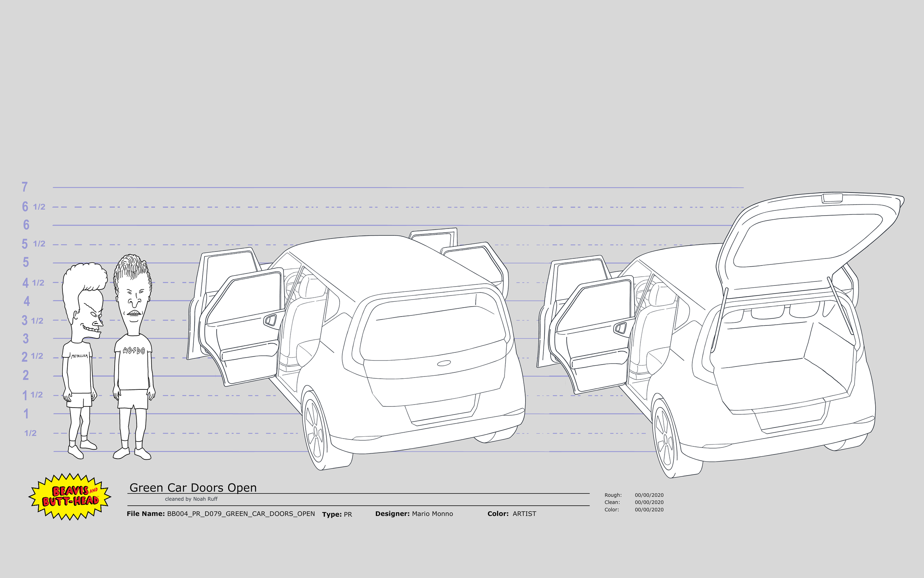924x578 pixels.
Task: Click the Clean date value
Action: point(649,502)
